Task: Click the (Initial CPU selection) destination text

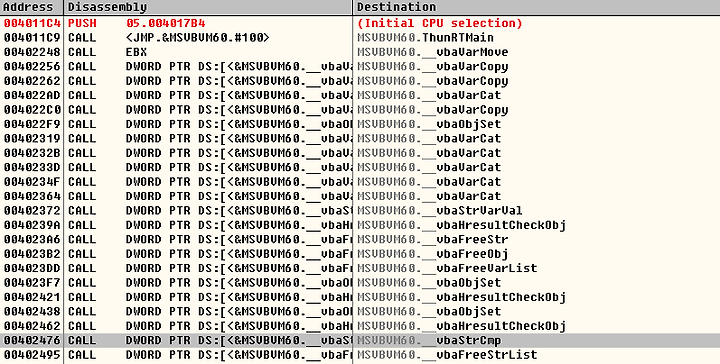Action: 440,23
